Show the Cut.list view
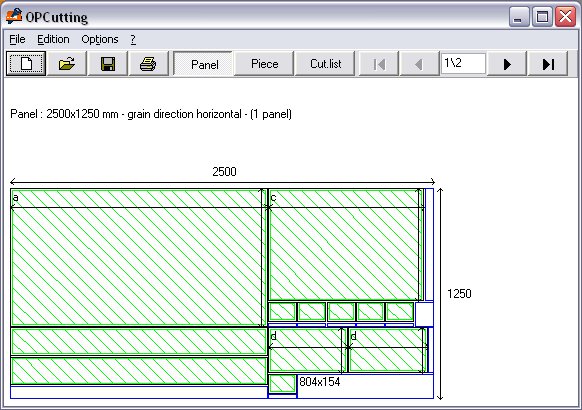Viewport: 582px width, 410px height. point(325,64)
